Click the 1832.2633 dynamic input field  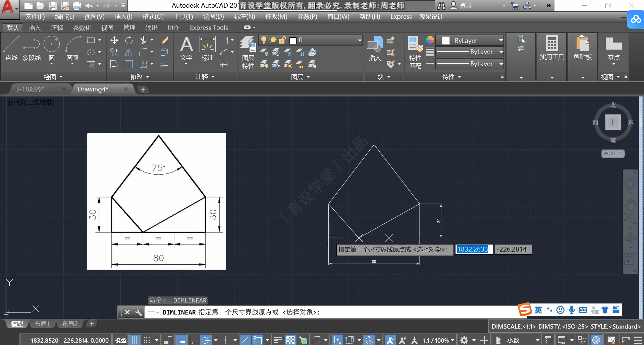tap(474, 249)
